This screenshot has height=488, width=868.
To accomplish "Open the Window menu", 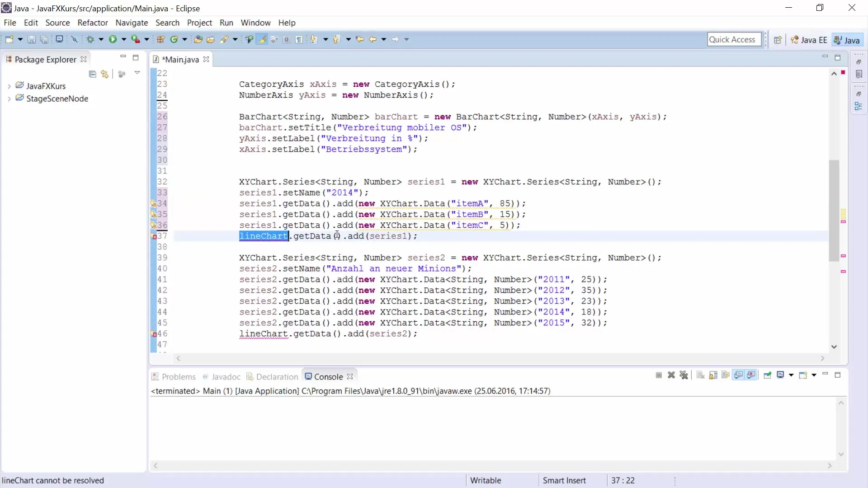I will (x=255, y=23).
